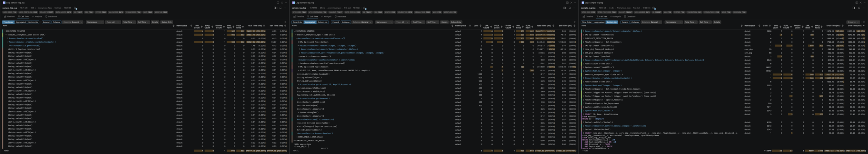Select the Call Tree tab in middle pane
Screen dimensions: 868x154
tap(312, 17)
